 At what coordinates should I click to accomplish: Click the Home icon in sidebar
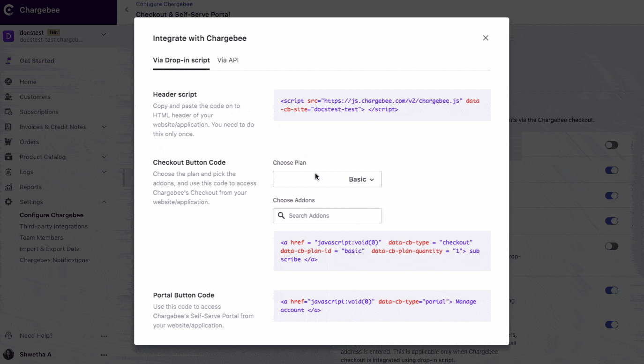pos(8,82)
